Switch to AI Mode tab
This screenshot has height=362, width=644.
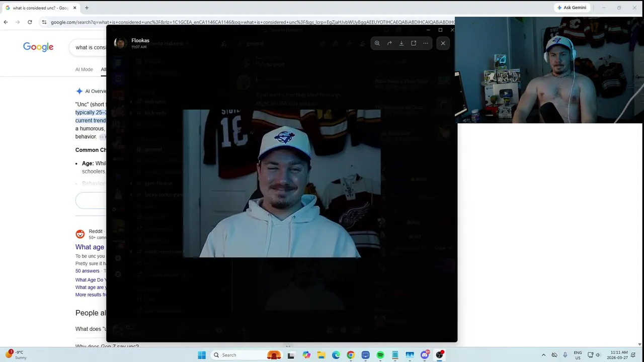point(84,69)
